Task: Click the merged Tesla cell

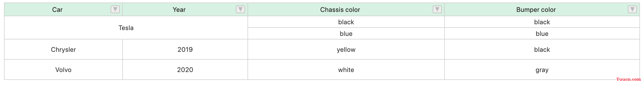Action: (126, 28)
